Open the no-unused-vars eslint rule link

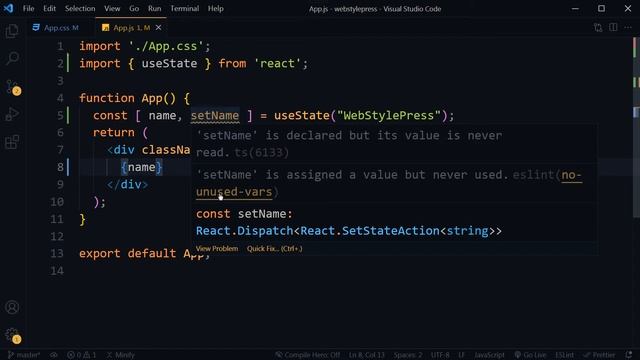[x=234, y=192]
